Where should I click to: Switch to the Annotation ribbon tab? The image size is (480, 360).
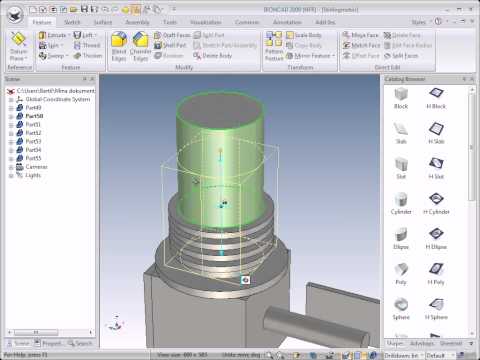(x=287, y=22)
